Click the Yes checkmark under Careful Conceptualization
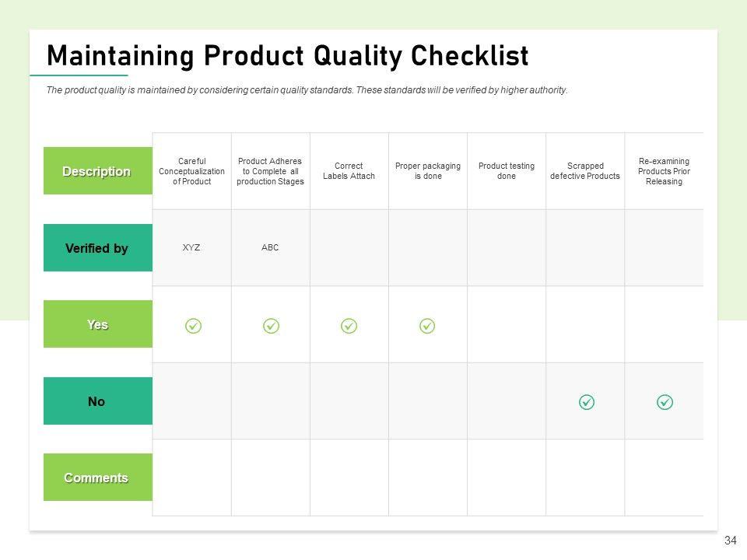 pos(193,326)
